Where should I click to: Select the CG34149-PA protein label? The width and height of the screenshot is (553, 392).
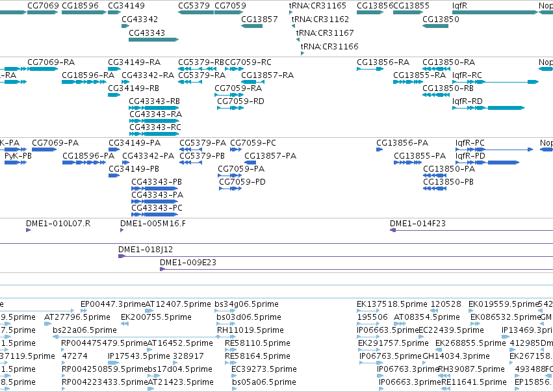pyautogui.click(x=135, y=143)
